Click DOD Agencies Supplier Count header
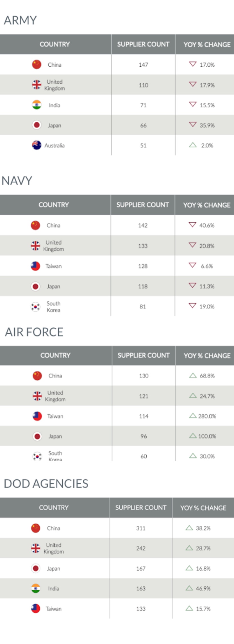This screenshot has width=234, height=644. (x=141, y=508)
